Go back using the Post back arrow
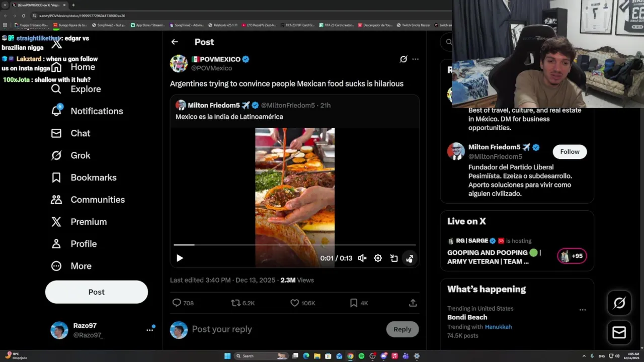Screen dimensions: 644x362 point(175,42)
